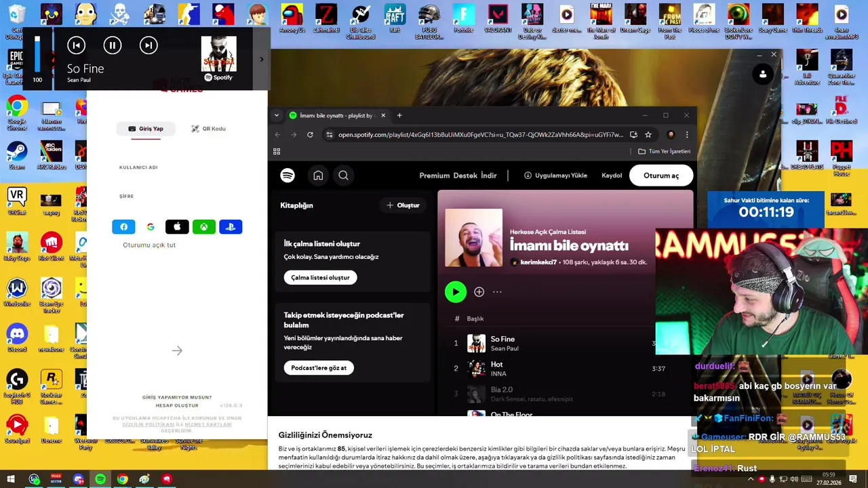Skip to previous track in media overlay
Viewport: 868px width, 488px height.
click(x=76, y=45)
